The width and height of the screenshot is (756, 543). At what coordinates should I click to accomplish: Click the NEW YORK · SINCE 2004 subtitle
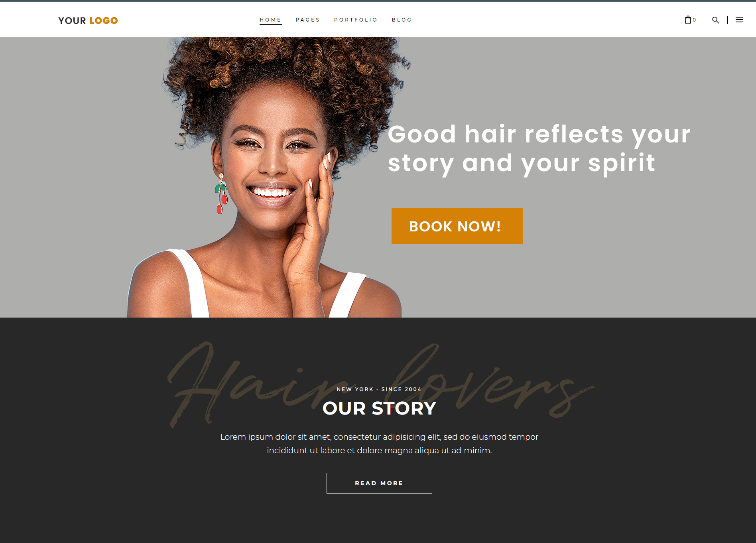click(x=379, y=389)
